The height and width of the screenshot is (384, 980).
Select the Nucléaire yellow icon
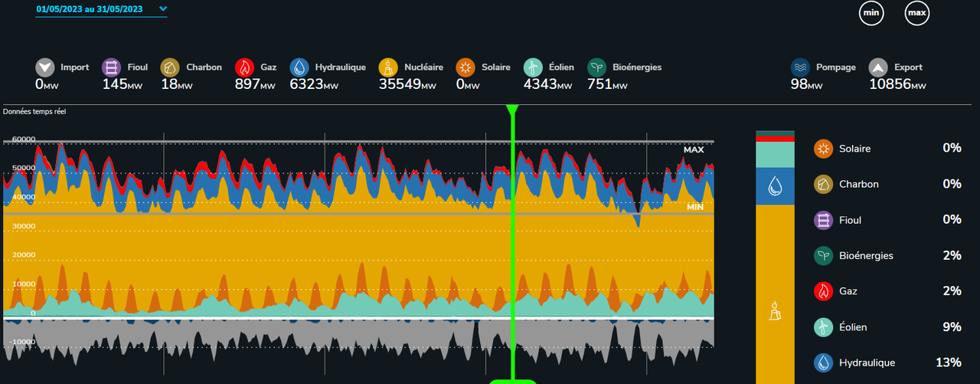(x=388, y=67)
